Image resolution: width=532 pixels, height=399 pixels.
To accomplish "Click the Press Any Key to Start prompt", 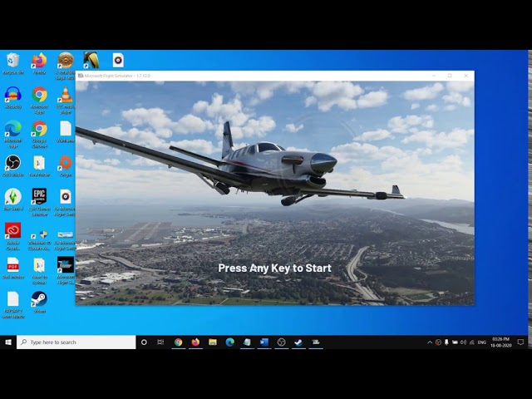I will [x=274, y=268].
